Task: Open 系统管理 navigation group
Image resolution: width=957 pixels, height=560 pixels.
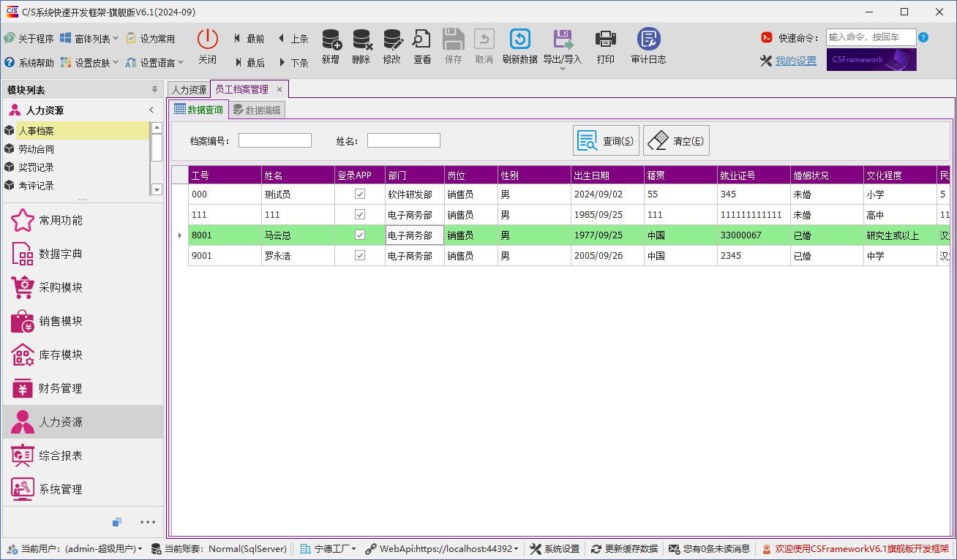Action: pos(83,490)
